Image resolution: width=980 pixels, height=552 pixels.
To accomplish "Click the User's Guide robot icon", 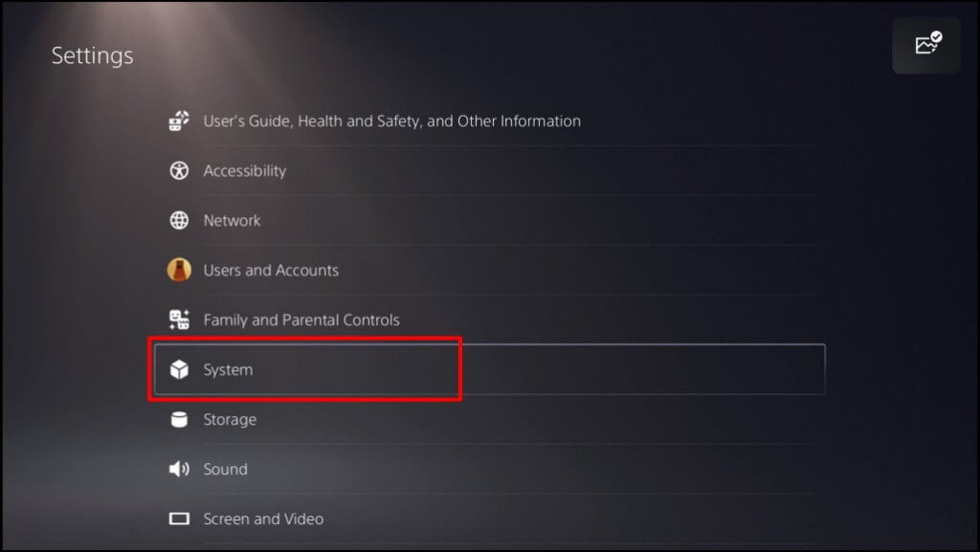I will (179, 121).
